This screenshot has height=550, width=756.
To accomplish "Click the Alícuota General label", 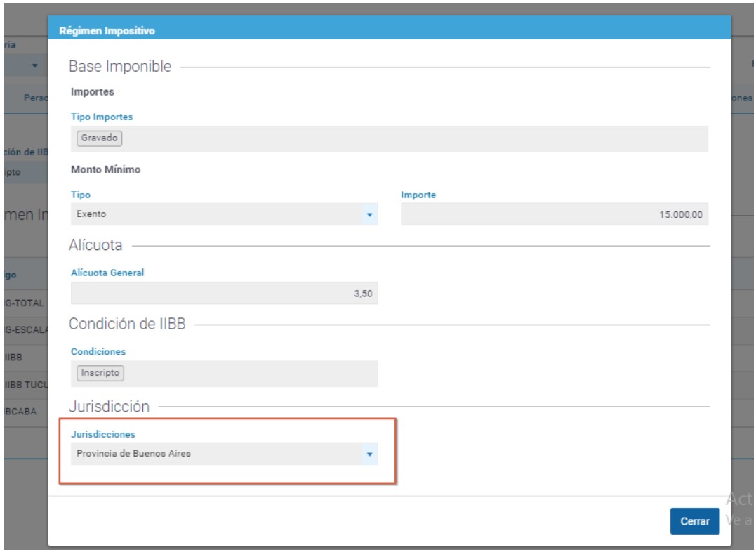I will tap(107, 273).
